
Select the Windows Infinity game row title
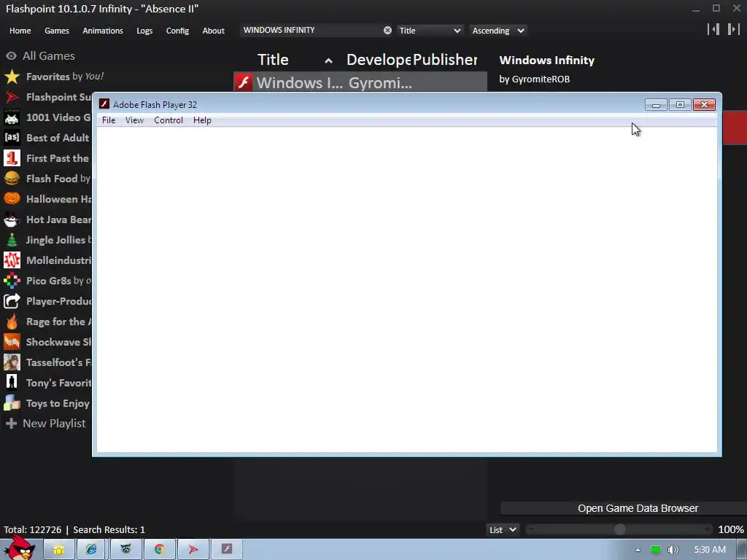click(299, 83)
